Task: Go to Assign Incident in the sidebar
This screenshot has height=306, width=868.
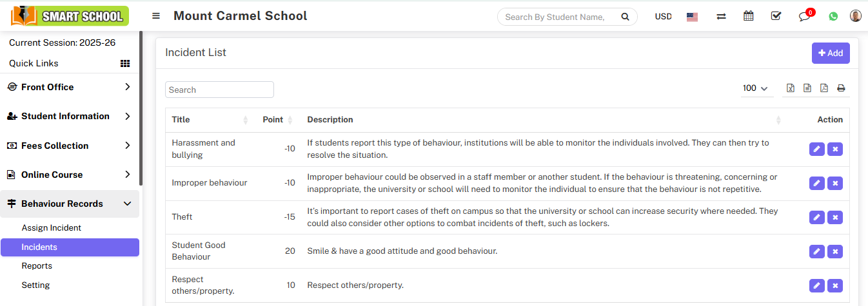Action: click(52, 228)
